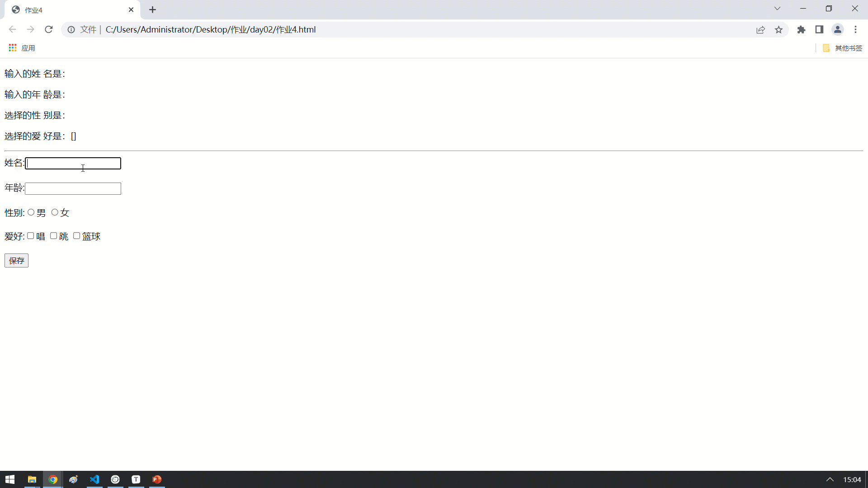Select the 女 radio button

(x=55, y=212)
